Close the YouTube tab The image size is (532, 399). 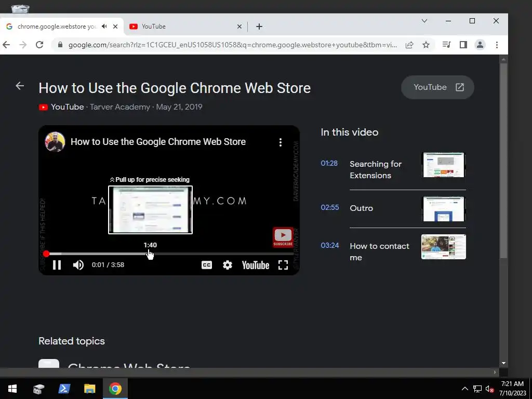pos(240,26)
